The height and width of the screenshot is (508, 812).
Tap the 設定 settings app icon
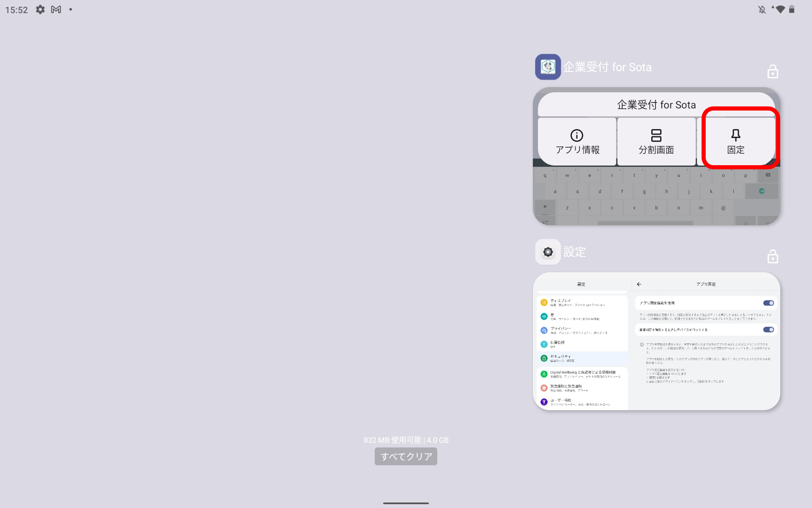pyautogui.click(x=548, y=252)
